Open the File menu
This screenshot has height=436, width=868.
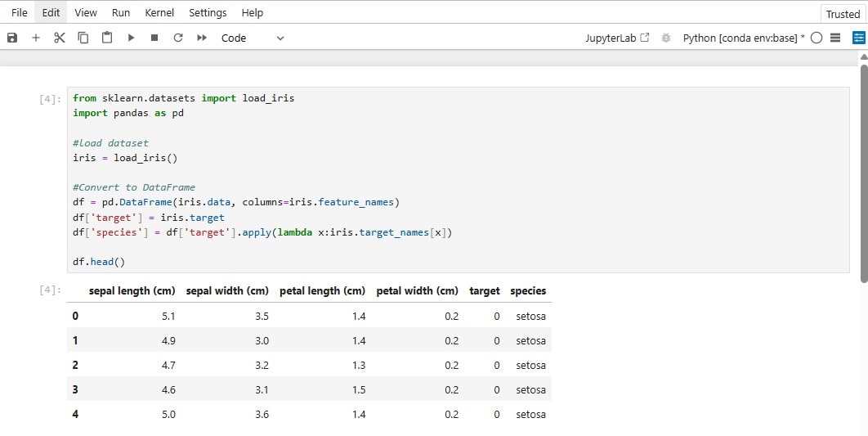20,12
